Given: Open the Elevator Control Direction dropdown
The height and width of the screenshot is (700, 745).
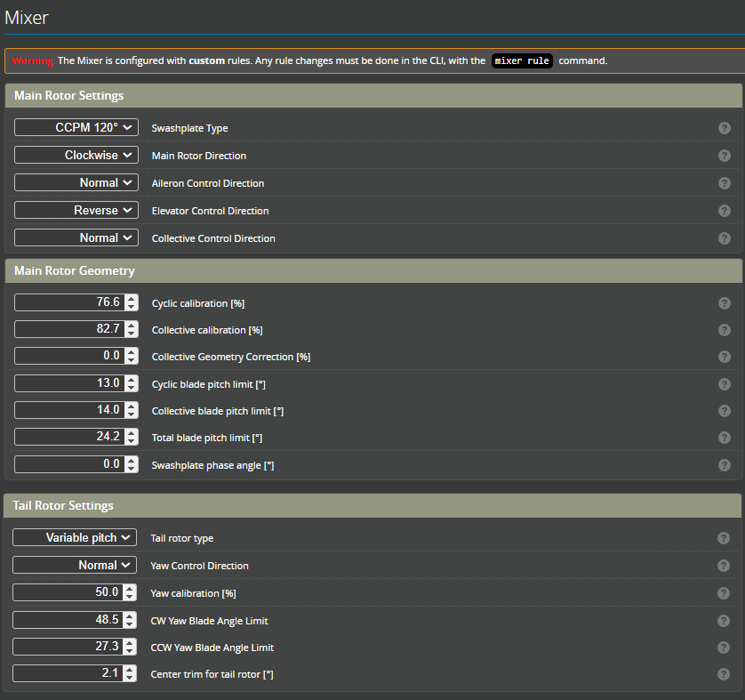Looking at the screenshot, I should click(x=76, y=210).
